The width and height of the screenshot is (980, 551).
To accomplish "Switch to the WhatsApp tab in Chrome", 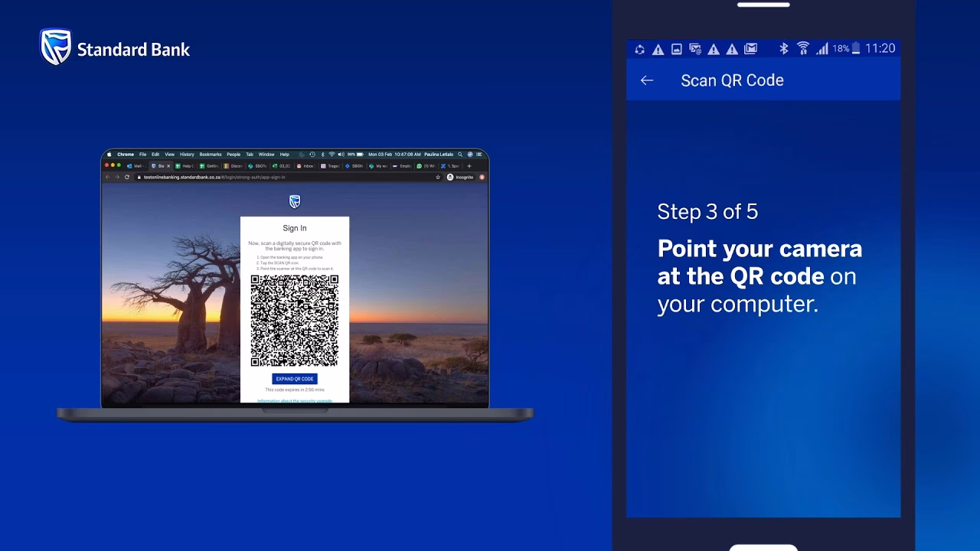I will 426,166.
